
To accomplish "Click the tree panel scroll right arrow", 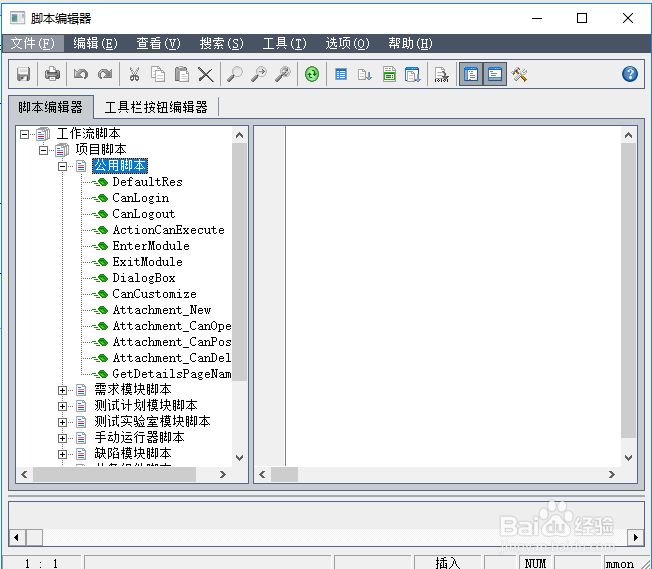I will (x=222, y=475).
